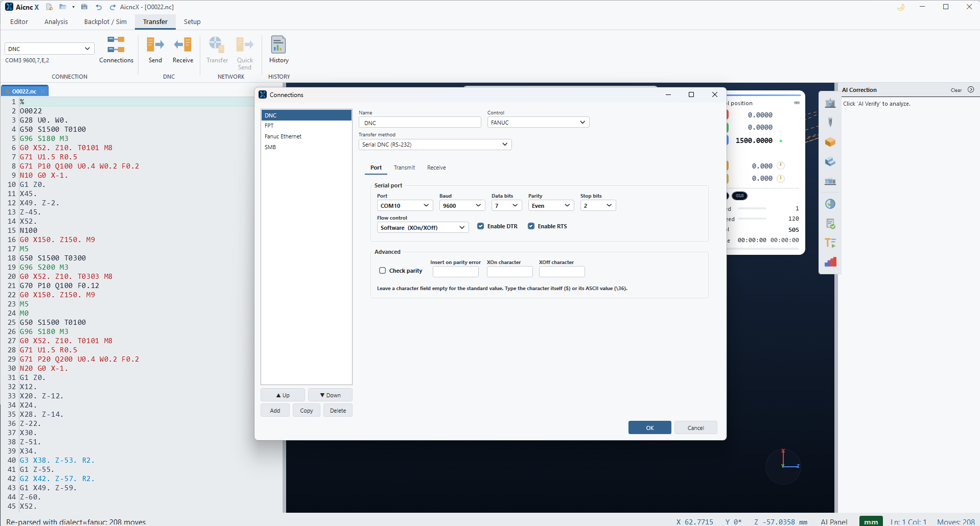The image size is (980, 526).
Task: Click the Open folder icon in title bar
Action: click(63, 7)
